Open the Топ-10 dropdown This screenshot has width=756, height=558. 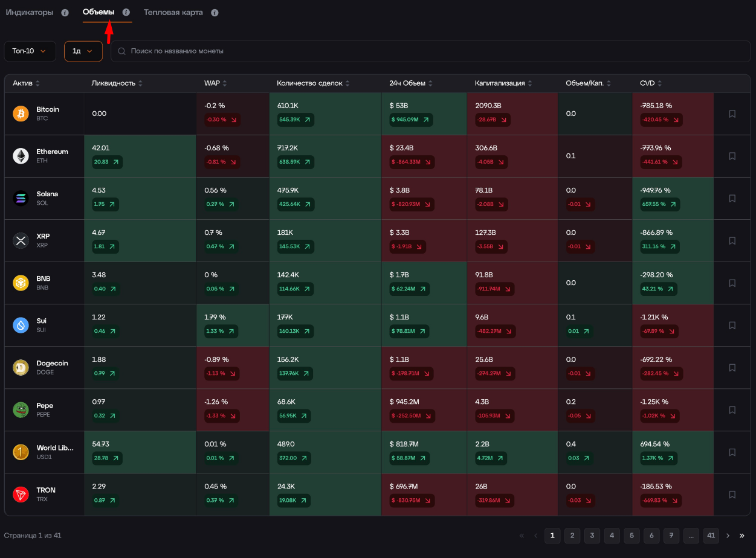[x=30, y=51]
